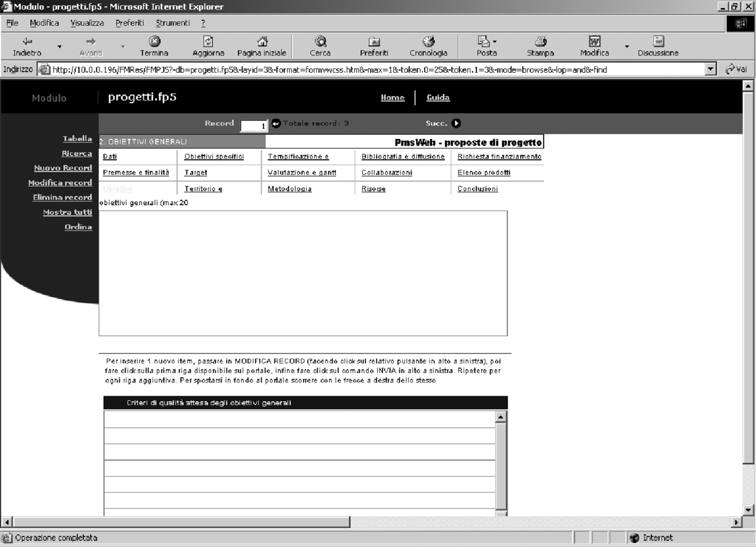This screenshot has height=547, width=756.
Task: Go to the Dati section
Action: point(110,157)
